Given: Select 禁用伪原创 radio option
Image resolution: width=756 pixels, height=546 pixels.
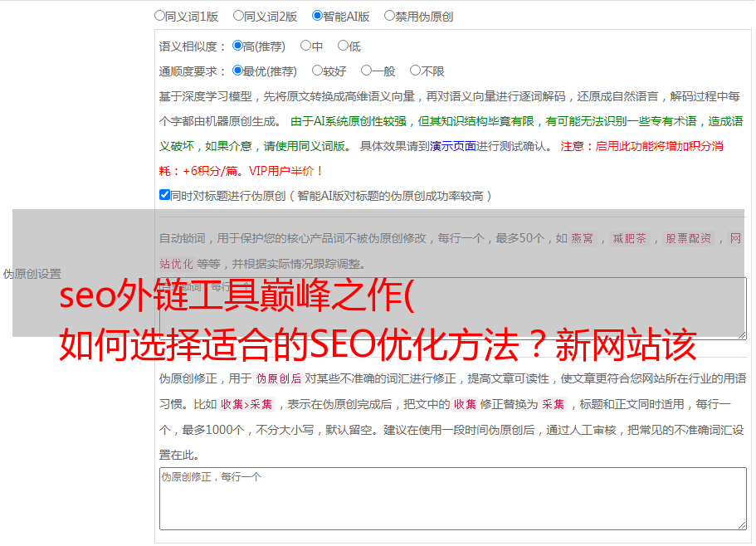Looking at the screenshot, I should [x=389, y=16].
